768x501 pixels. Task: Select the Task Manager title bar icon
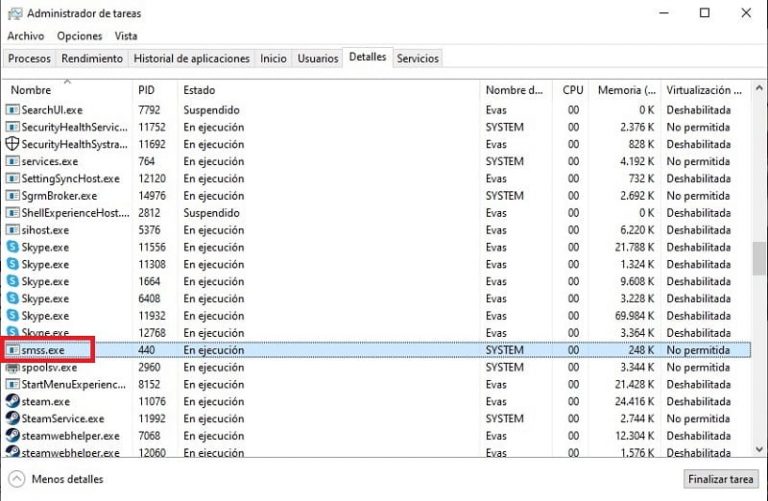pyautogui.click(x=13, y=13)
